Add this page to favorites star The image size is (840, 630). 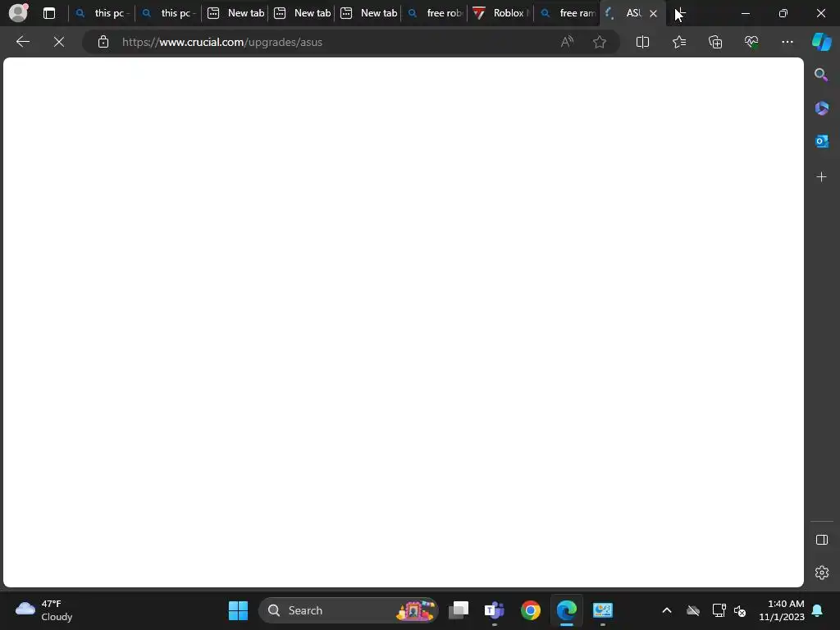point(600,42)
